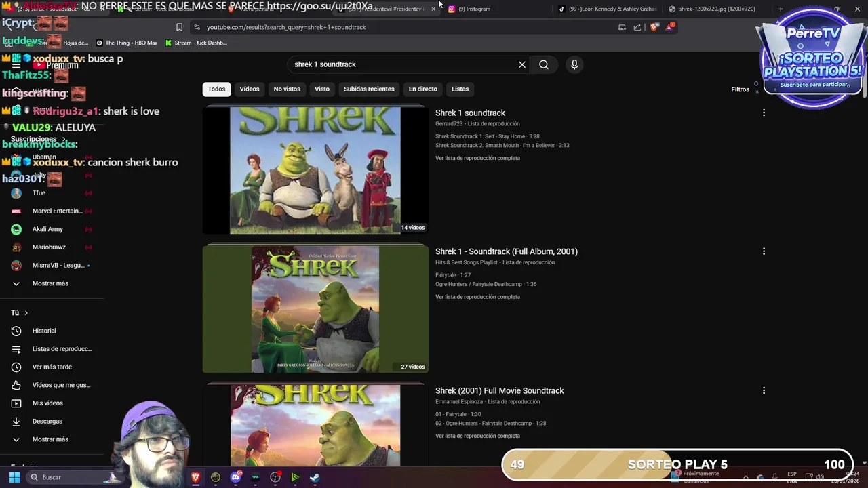Click the share icon in the address bar

[x=637, y=27]
